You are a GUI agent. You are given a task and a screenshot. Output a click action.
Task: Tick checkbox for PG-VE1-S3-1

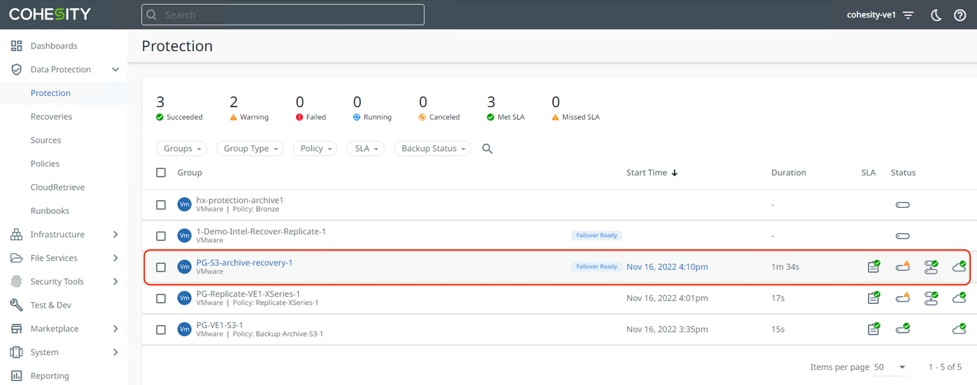click(x=161, y=330)
